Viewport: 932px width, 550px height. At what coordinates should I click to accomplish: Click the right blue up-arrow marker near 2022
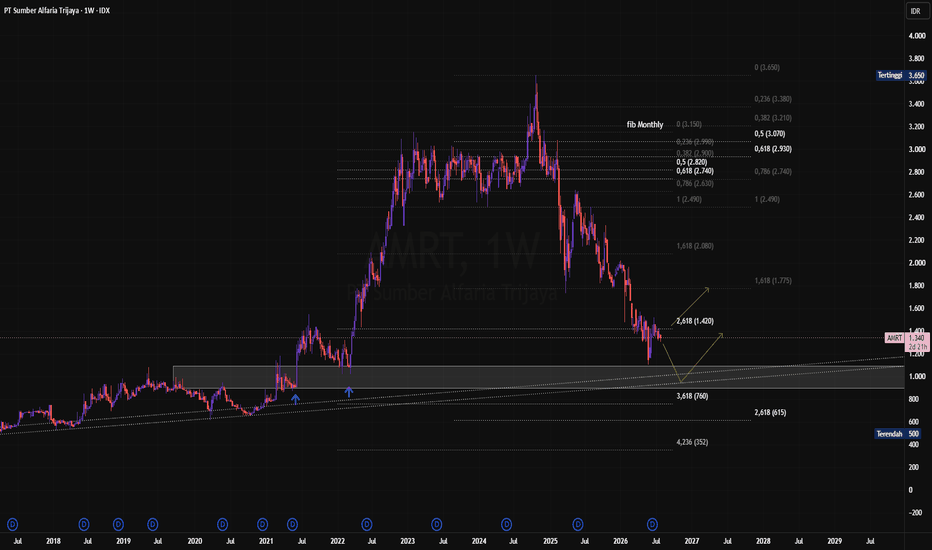click(x=348, y=392)
